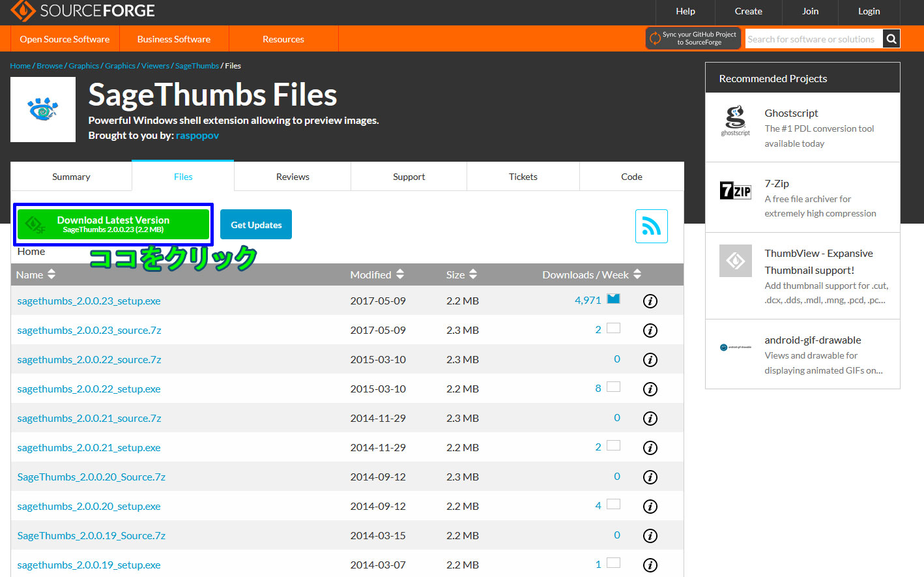This screenshot has height=577, width=924.
Task: Open the Files tab
Action: click(183, 177)
